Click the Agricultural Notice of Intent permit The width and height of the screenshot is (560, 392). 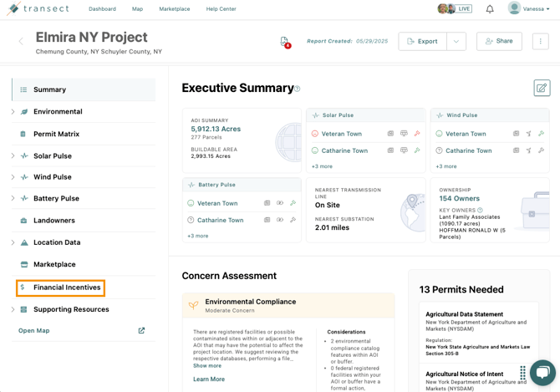(464, 374)
